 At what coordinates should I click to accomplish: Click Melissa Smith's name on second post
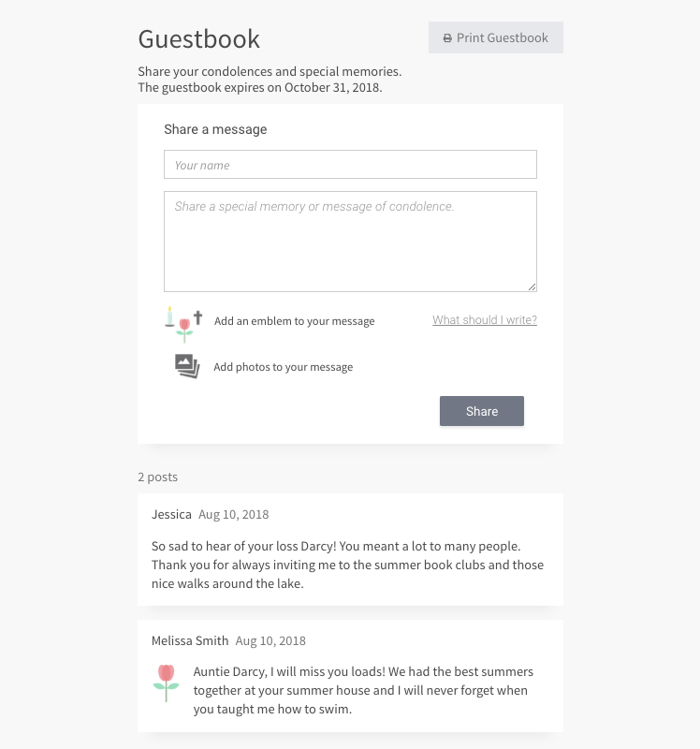pyautogui.click(x=190, y=640)
